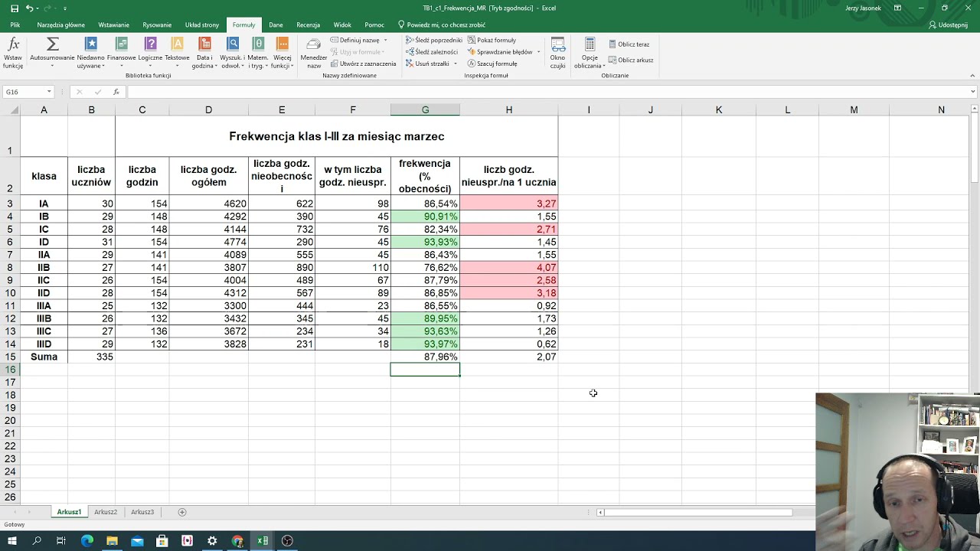Open the Arkusz2 sheet tab
The image size is (980, 551).
tap(106, 512)
